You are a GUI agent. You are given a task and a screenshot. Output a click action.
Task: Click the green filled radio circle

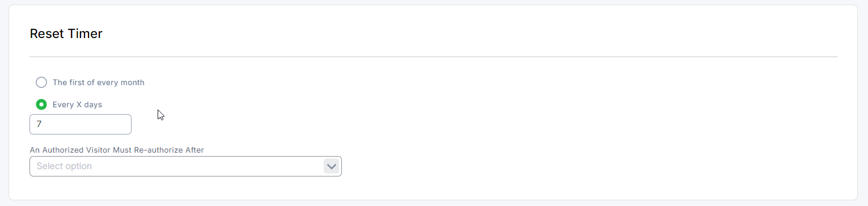[41, 104]
